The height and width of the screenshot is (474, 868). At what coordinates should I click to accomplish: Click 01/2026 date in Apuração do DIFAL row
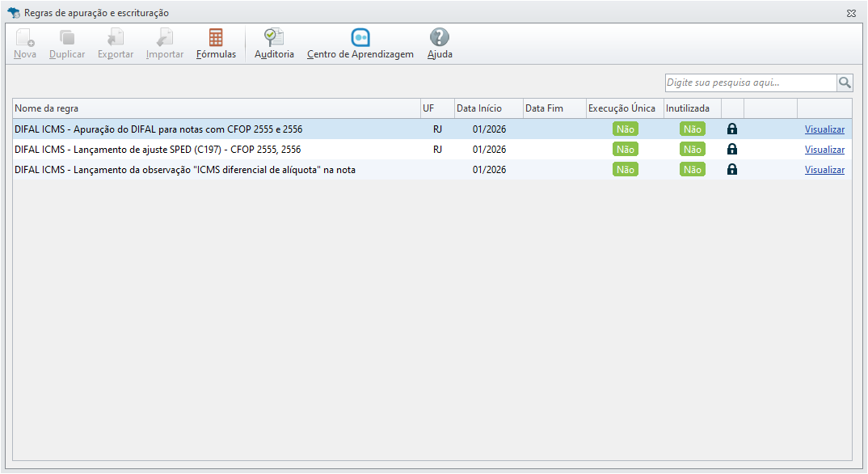coord(489,129)
